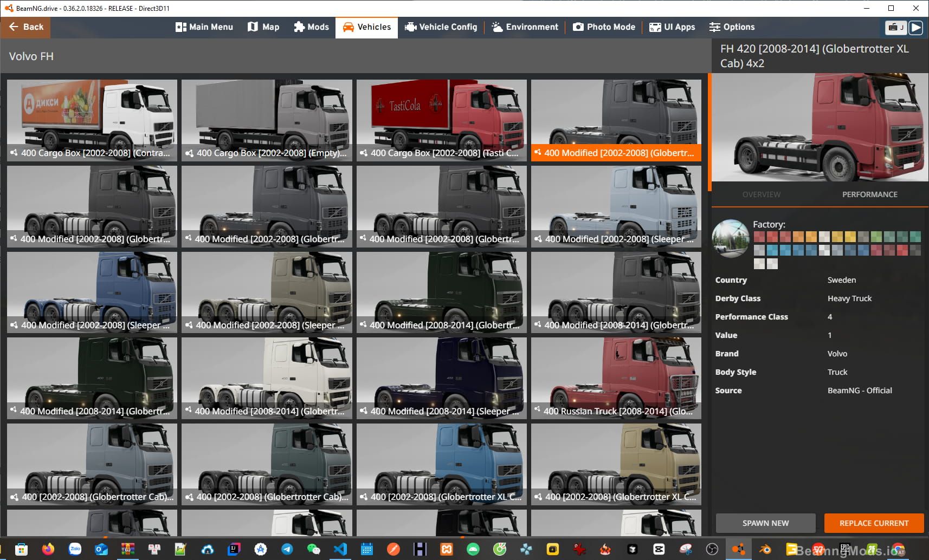This screenshot has width=929, height=560.
Task: Click the 'Sweden' country value
Action: 842,280
